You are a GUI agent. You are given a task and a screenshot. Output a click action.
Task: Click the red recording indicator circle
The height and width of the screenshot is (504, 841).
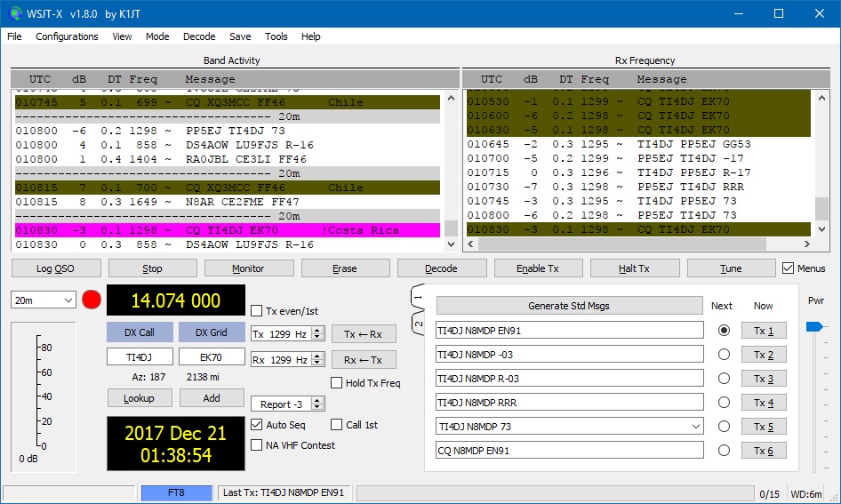pos(92,300)
